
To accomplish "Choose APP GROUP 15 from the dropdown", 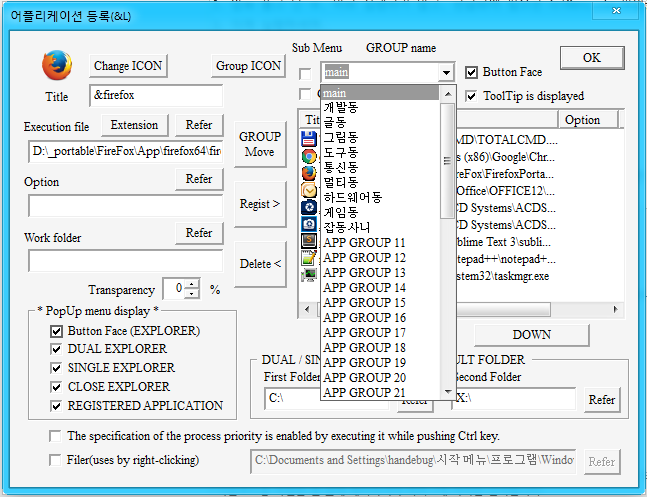I will point(364,302).
